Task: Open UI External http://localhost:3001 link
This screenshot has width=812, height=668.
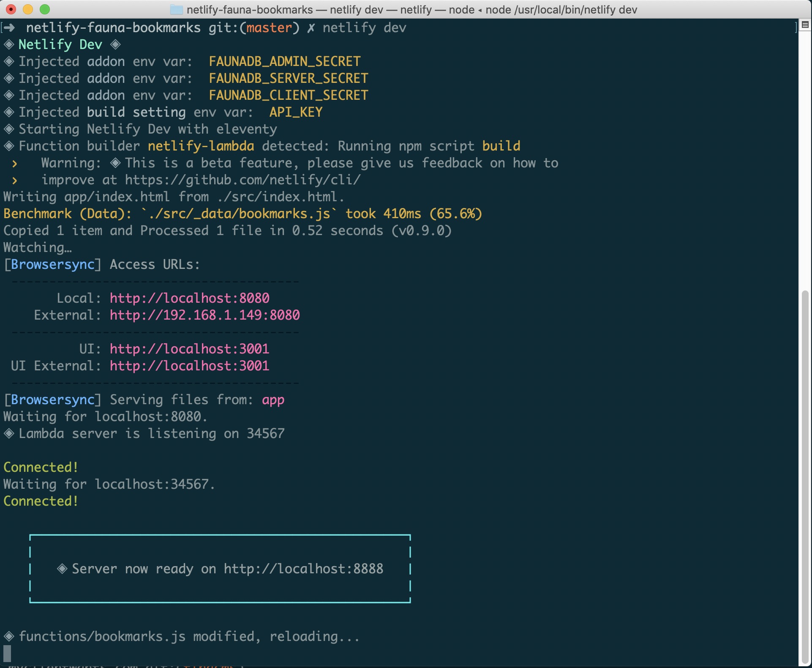Action: click(190, 366)
